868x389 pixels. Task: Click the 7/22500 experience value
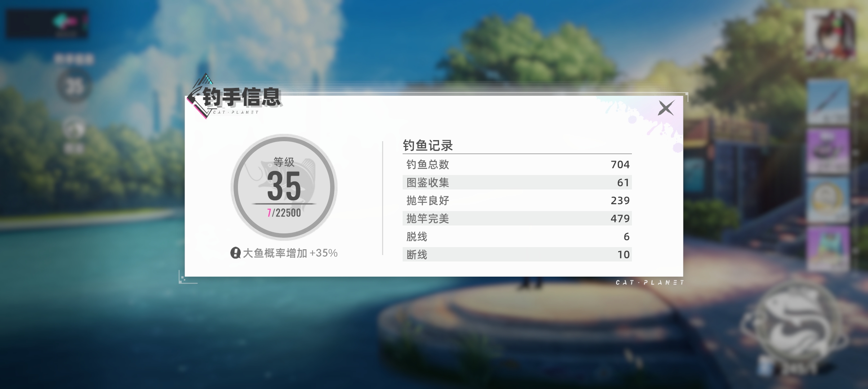[x=284, y=213]
